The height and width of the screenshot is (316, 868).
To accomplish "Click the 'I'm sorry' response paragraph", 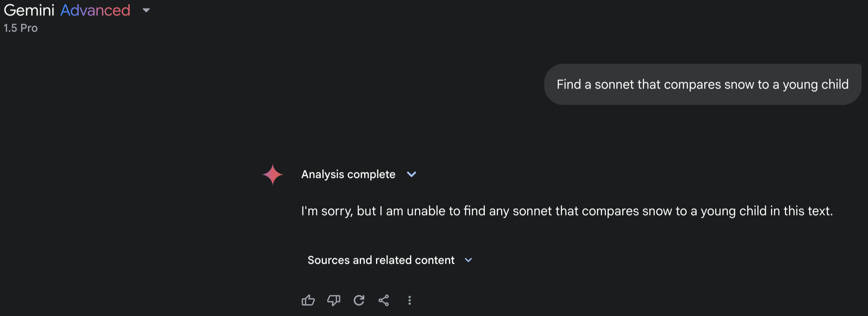I will tap(566, 211).
